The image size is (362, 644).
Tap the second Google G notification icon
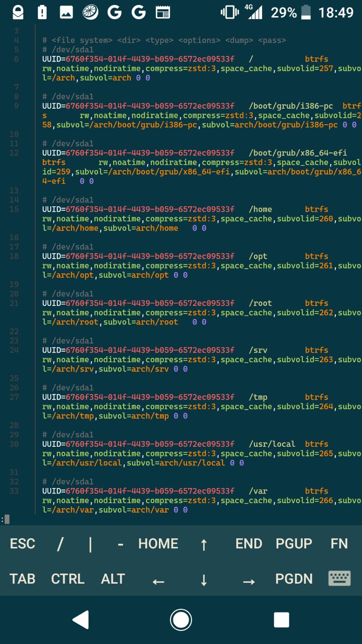(139, 12)
